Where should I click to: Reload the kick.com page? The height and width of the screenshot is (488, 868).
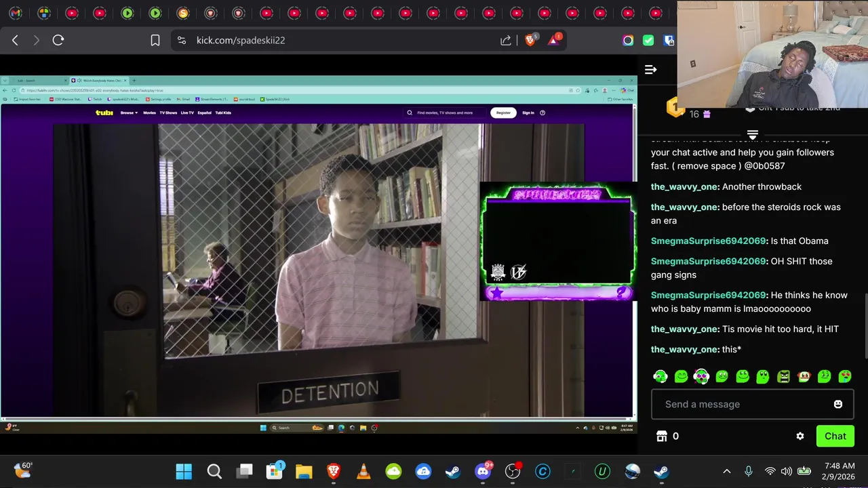(x=58, y=40)
